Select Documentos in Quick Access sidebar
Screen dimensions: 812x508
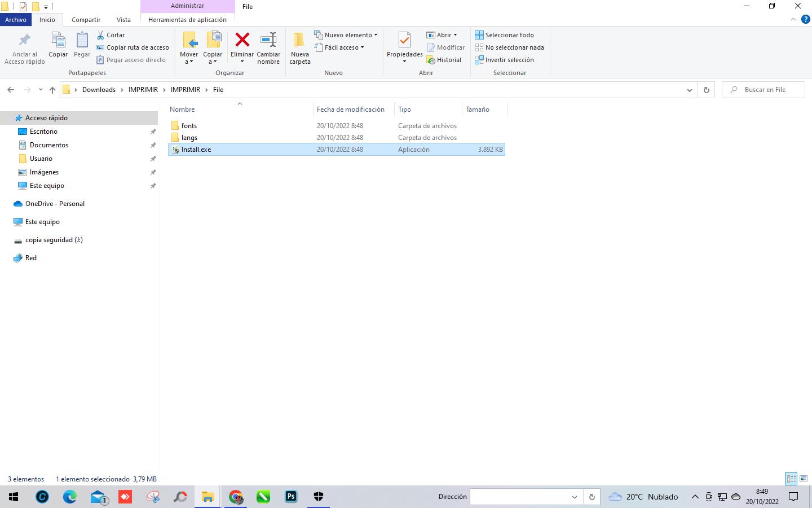click(49, 145)
